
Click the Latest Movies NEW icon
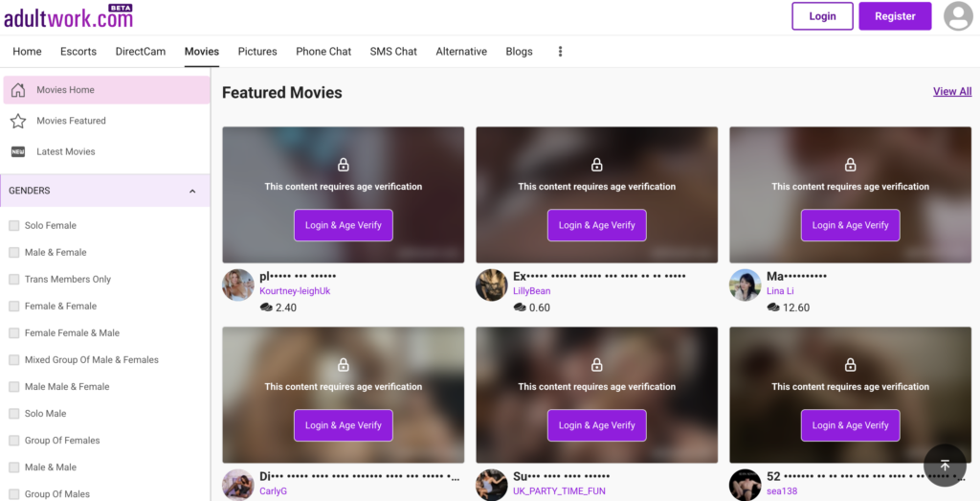[18, 151]
